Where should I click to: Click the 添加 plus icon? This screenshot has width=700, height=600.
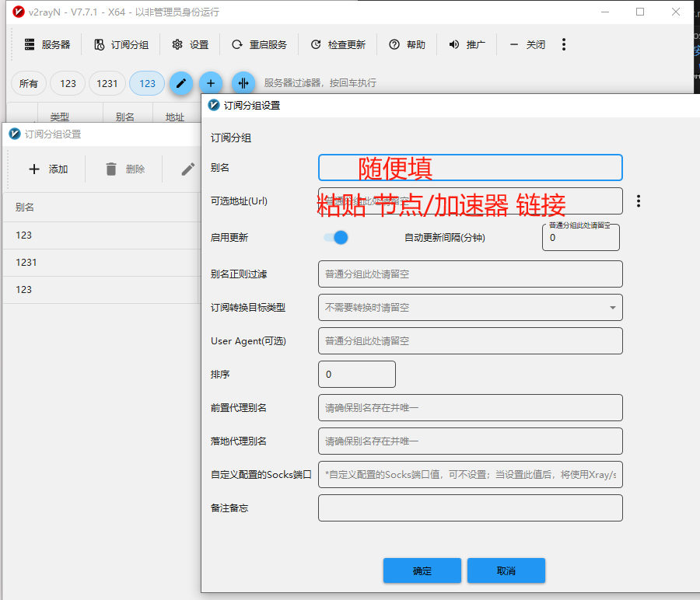coord(34,169)
